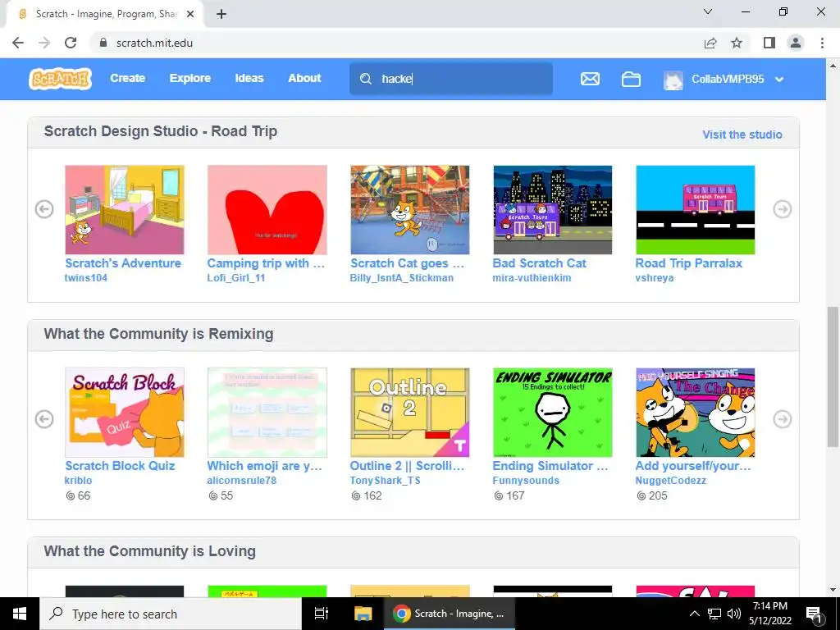Open the Explore menu item
Screen dimensions: 840x630
pyautogui.click(x=190, y=78)
